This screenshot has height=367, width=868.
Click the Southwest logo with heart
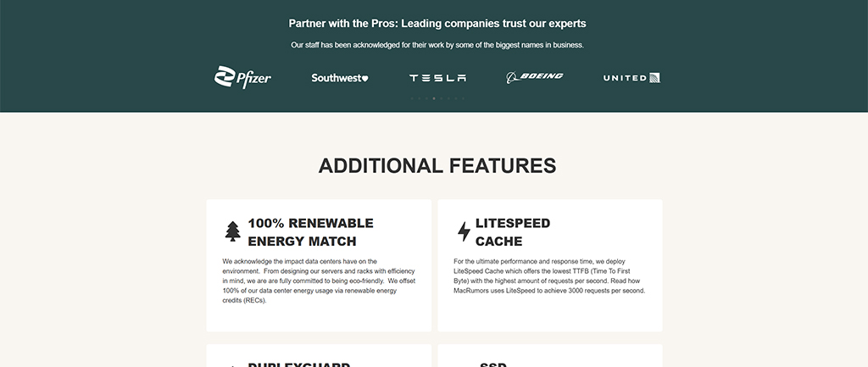340,78
